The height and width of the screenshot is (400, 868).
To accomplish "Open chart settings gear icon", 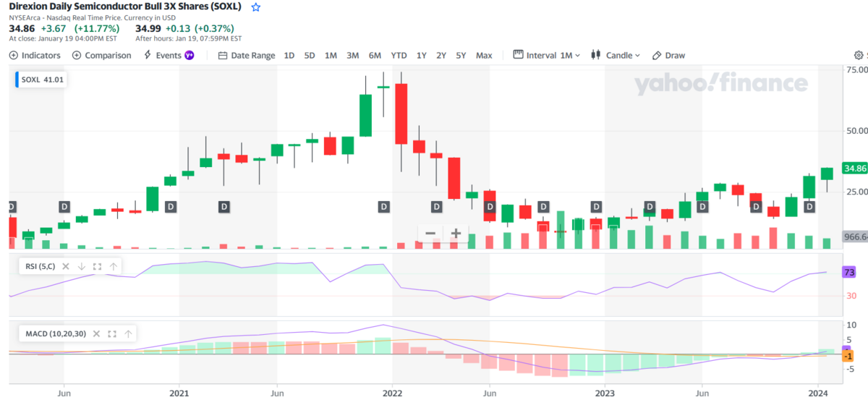I will click(859, 55).
